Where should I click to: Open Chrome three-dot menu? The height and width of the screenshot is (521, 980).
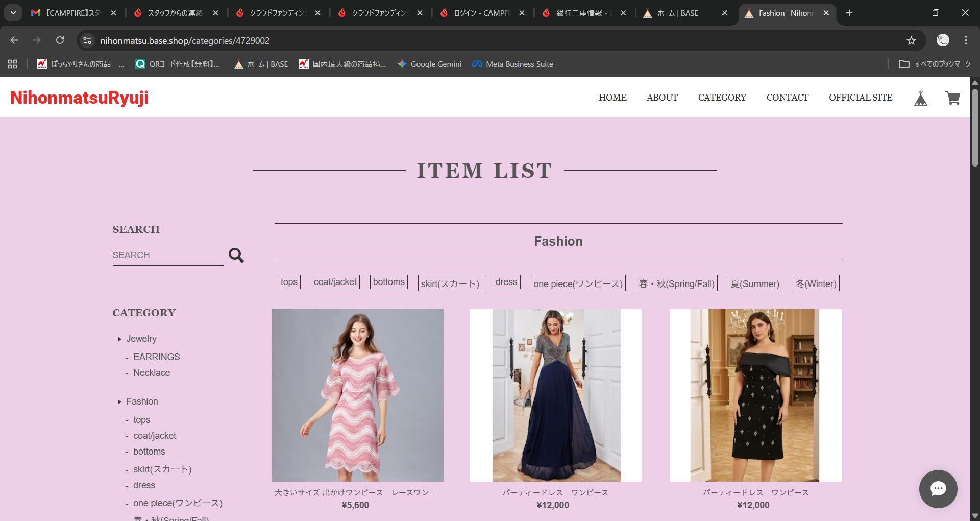[966, 40]
